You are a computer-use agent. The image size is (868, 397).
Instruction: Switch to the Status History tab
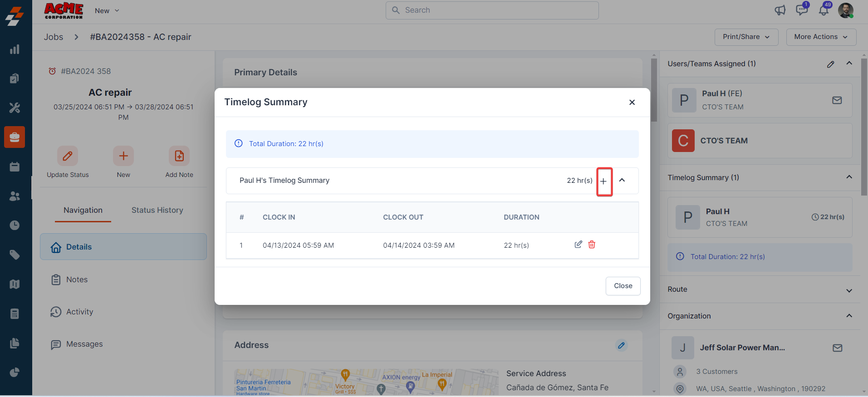[157, 210]
